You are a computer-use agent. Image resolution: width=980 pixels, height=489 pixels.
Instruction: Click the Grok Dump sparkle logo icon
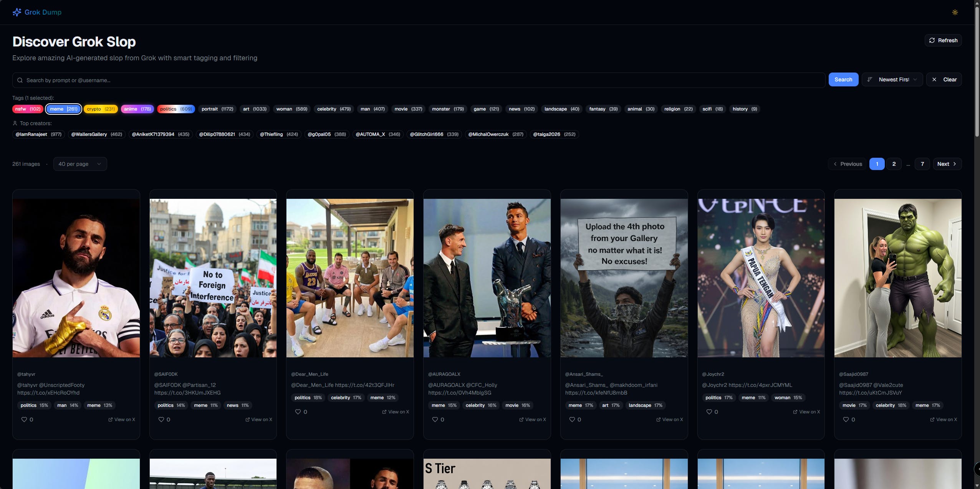click(17, 12)
